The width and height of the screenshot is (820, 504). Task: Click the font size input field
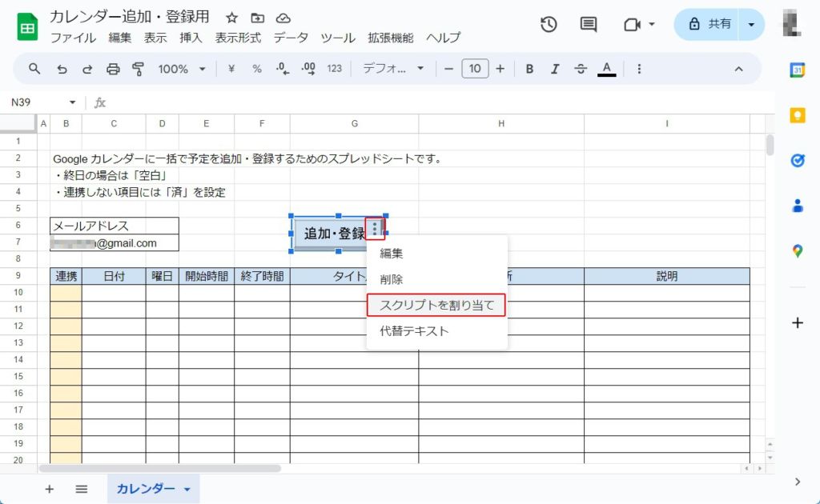point(475,69)
